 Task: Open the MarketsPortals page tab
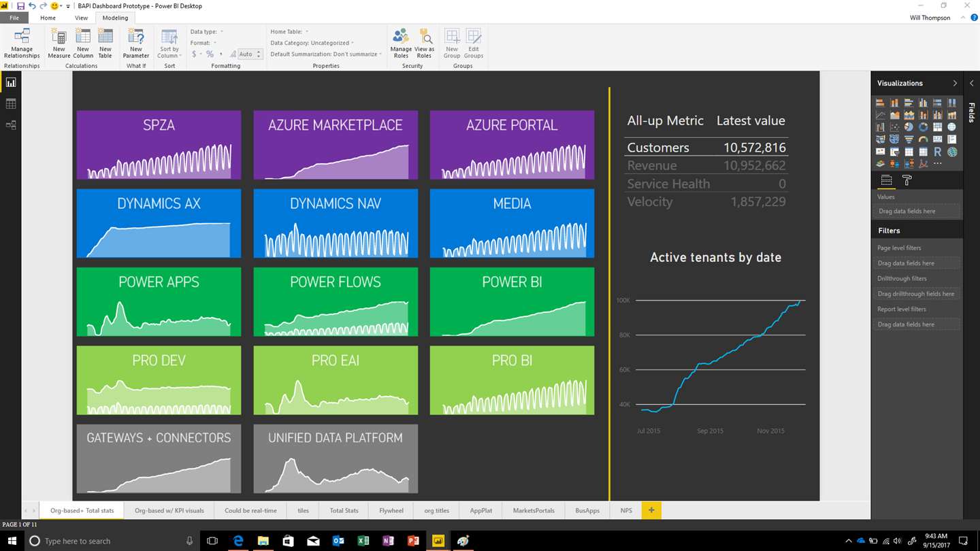tap(534, 510)
